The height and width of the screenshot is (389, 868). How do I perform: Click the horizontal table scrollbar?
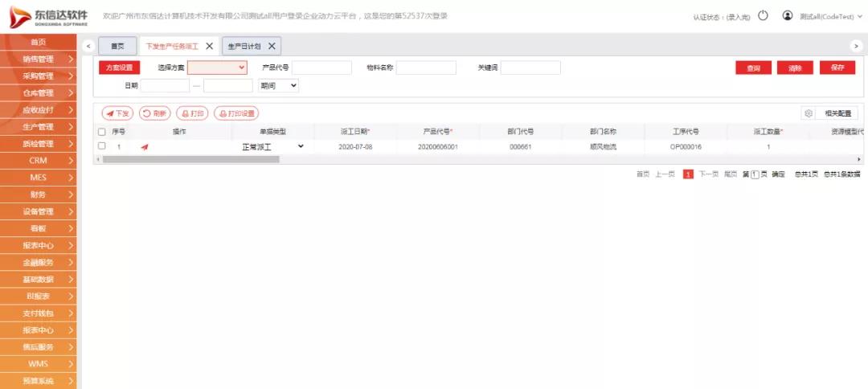pos(191,159)
